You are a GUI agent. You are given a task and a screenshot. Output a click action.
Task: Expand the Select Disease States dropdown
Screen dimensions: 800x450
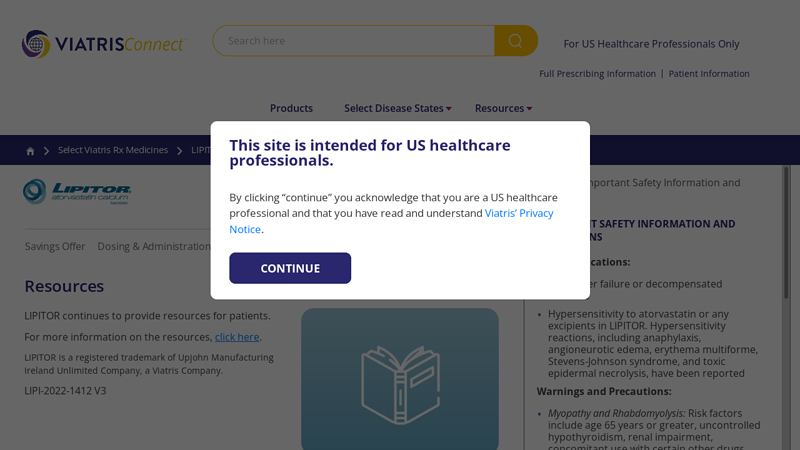[397, 108]
